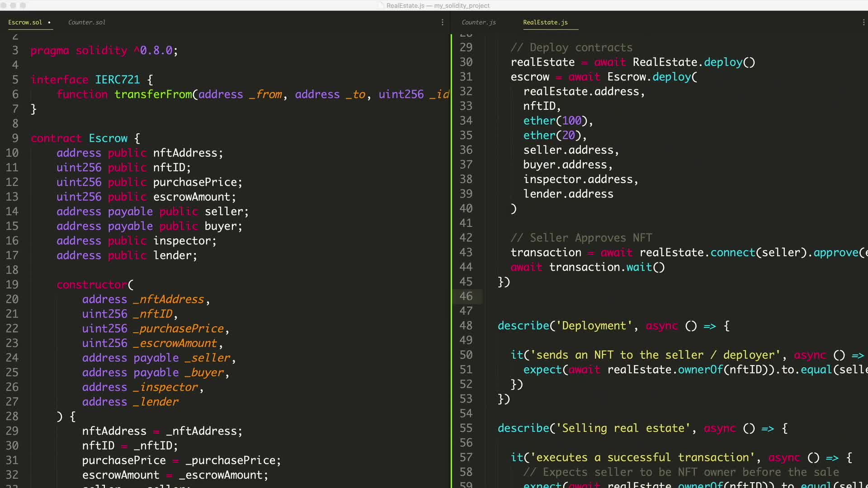Open right editor pane options menu
This screenshot has width=868, height=488.
coord(863,22)
